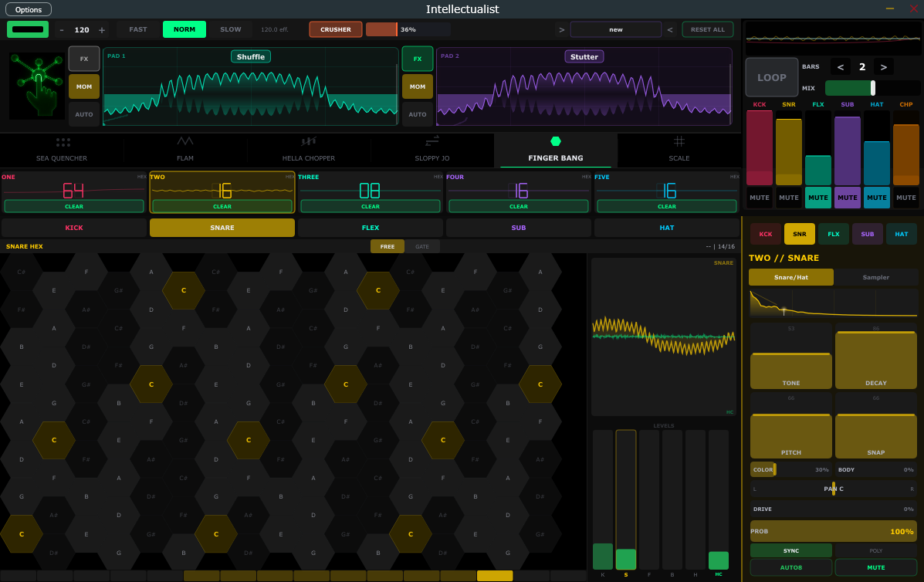Open the Hella Chopper mode
This screenshot has height=582, width=924.
[x=309, y=141]
